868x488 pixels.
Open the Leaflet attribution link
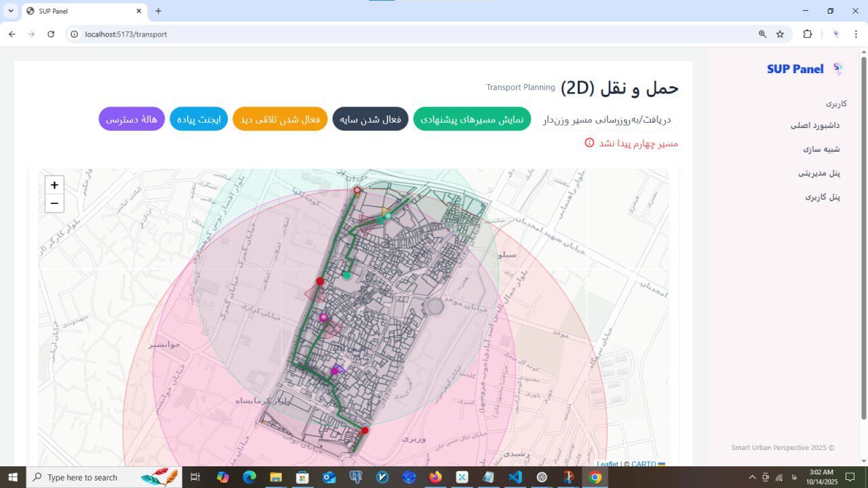[x=607, y=464]
